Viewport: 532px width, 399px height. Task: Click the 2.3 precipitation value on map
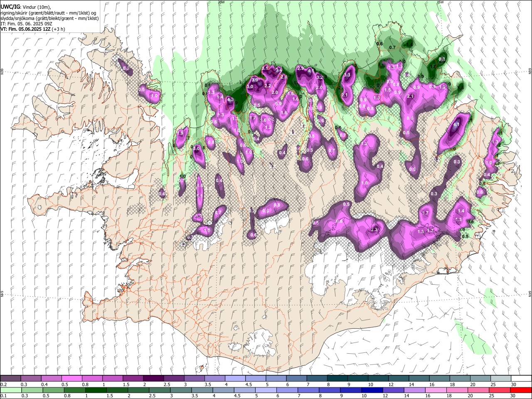coord(374,229)
